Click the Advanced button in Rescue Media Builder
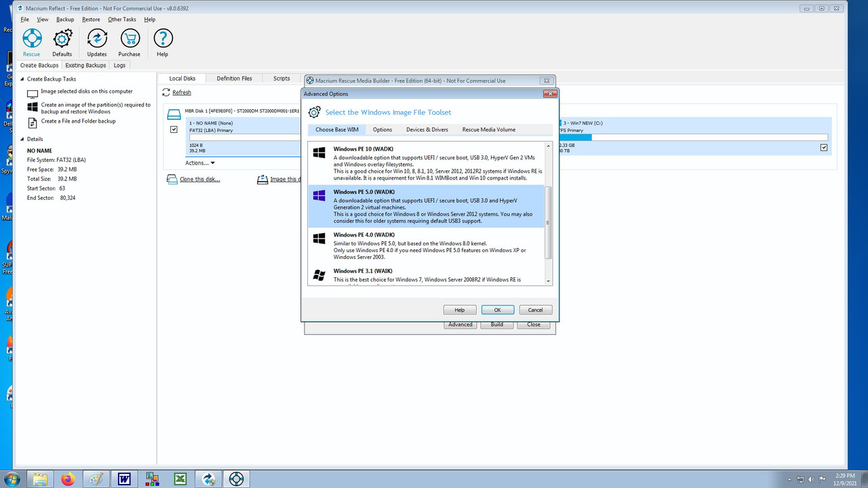The width and height of the screenshot is (868, 488). [x=460, y=325]
